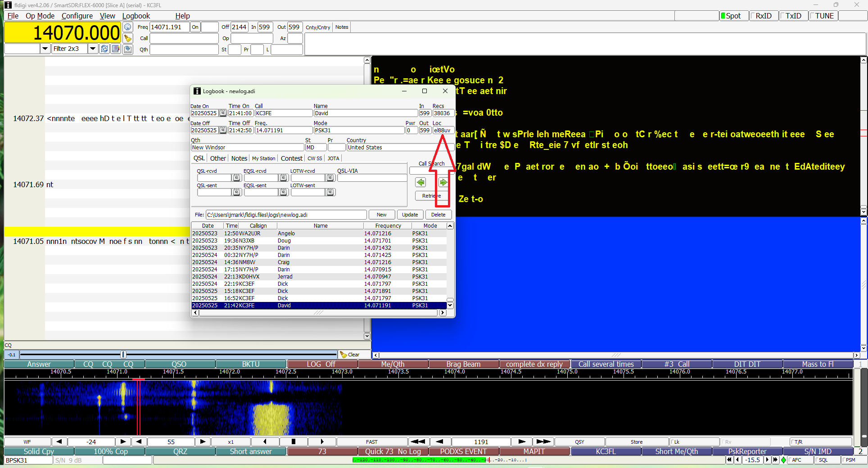The width and height of the screenshot is (868, 468).
Task: Click green next-record arrow in Call Search
Action: 443,182
